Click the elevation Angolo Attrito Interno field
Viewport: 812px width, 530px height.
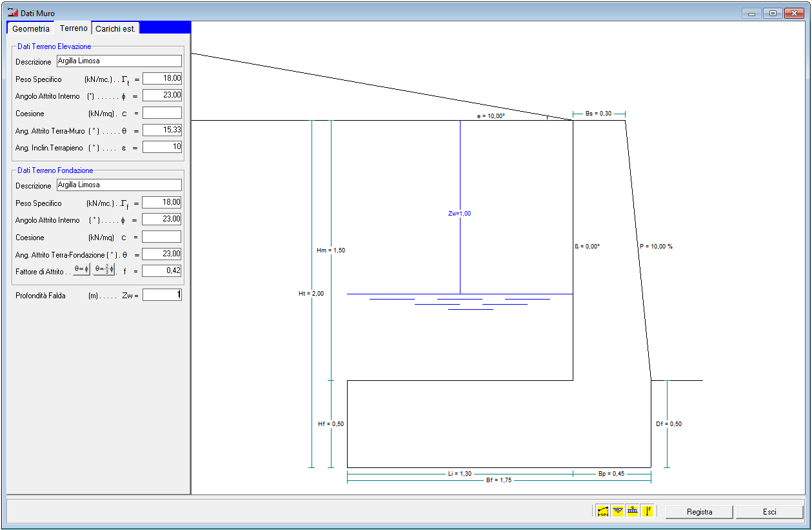163,96
